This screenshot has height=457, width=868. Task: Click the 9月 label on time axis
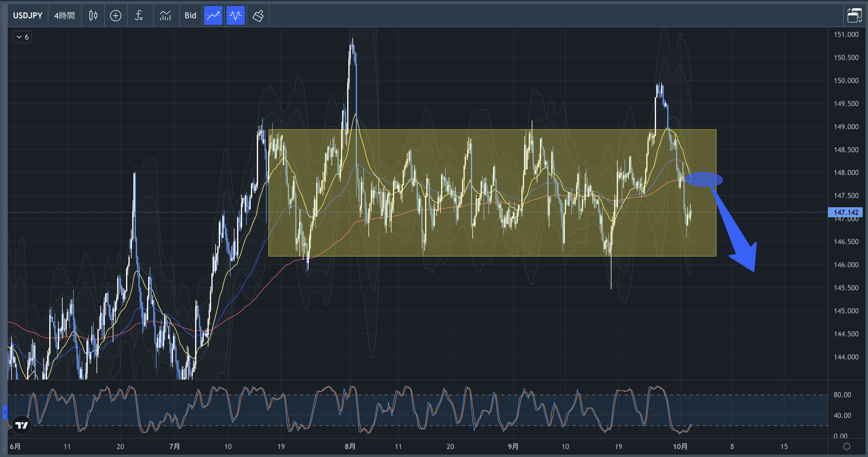point(513,447)
